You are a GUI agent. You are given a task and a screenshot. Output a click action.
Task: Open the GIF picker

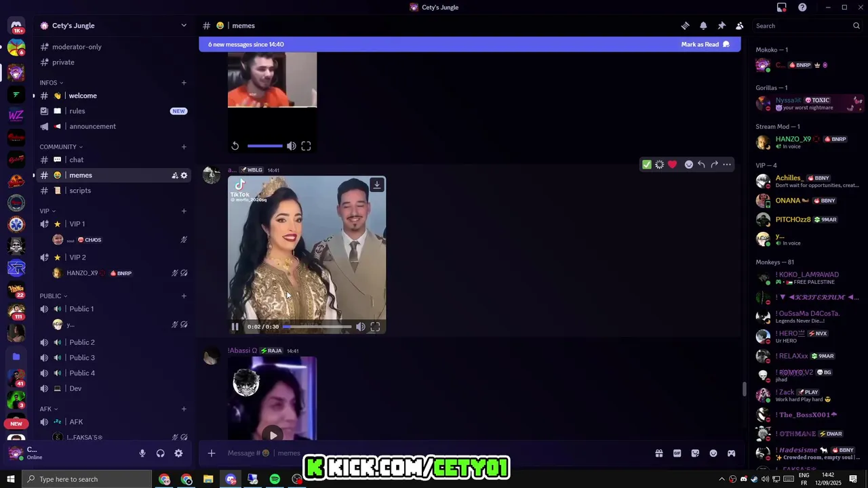point(677,453)
